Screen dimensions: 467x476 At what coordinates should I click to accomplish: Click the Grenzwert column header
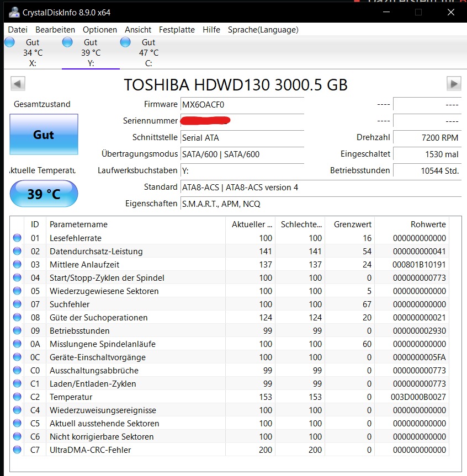coord(350,224)
